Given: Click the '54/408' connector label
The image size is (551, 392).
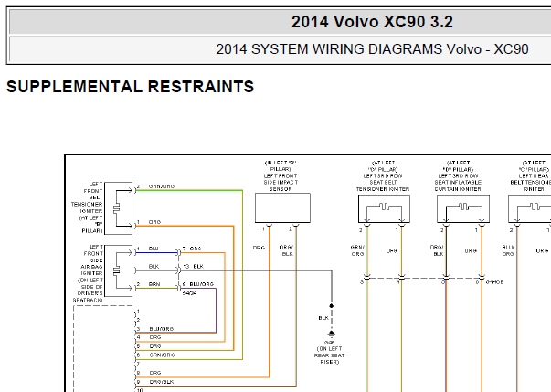Looking at the screenshot, I should [494, 281].
